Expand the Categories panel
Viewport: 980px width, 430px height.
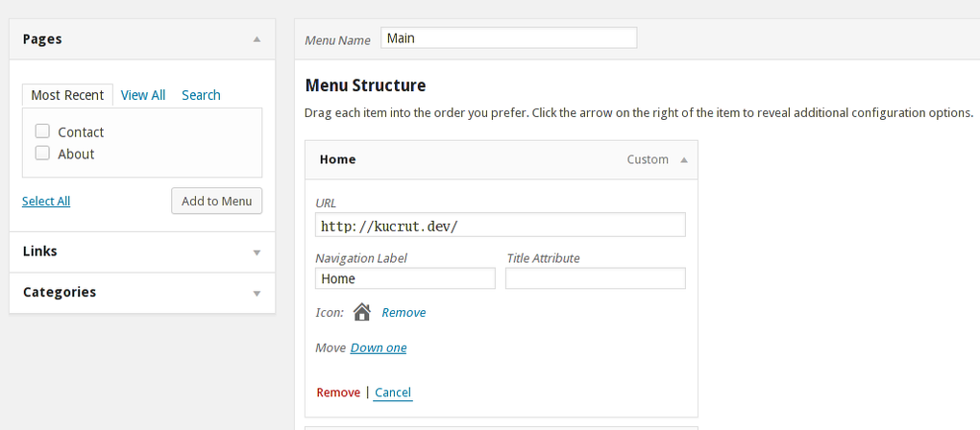(x=257, y=293)
